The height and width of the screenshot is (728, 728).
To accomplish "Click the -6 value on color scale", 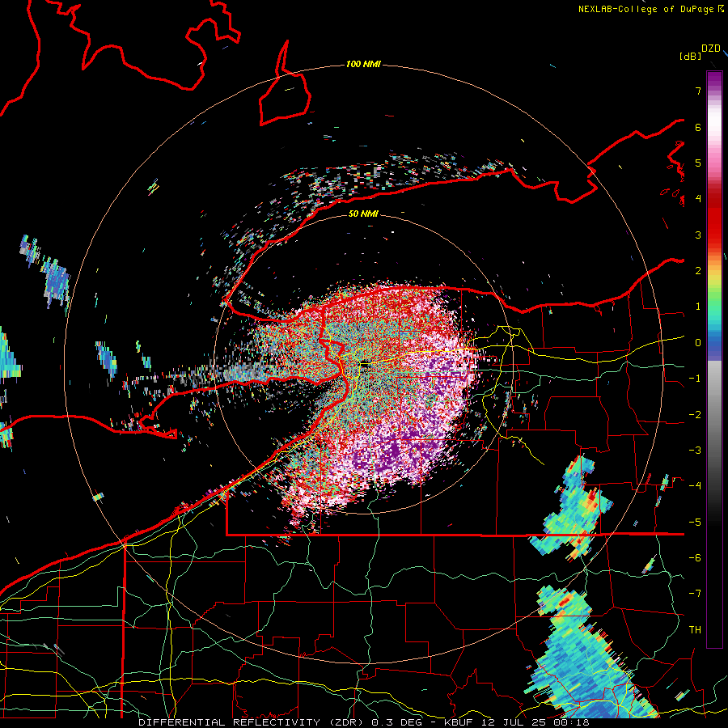I will 695,558.
